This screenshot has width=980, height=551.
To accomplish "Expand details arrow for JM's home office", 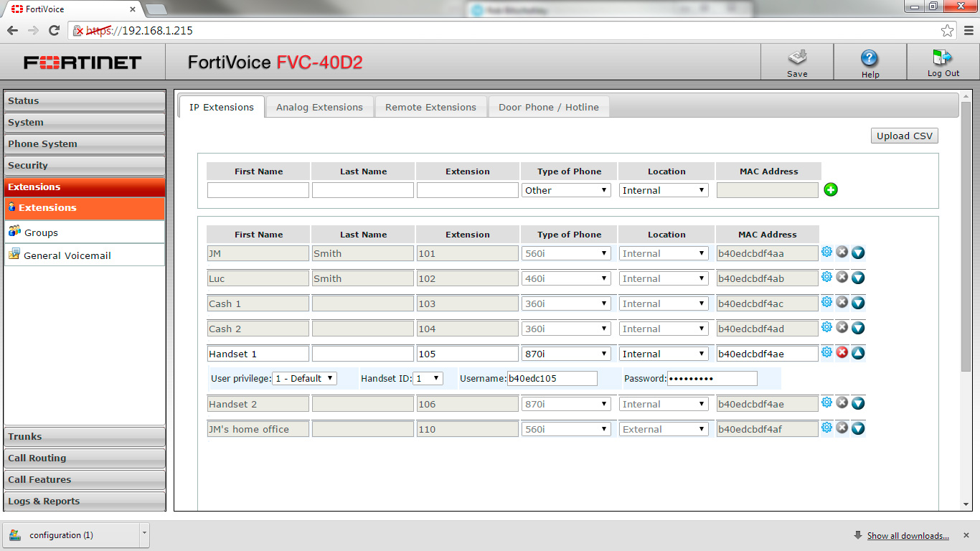I will click(x=858, y=428).
